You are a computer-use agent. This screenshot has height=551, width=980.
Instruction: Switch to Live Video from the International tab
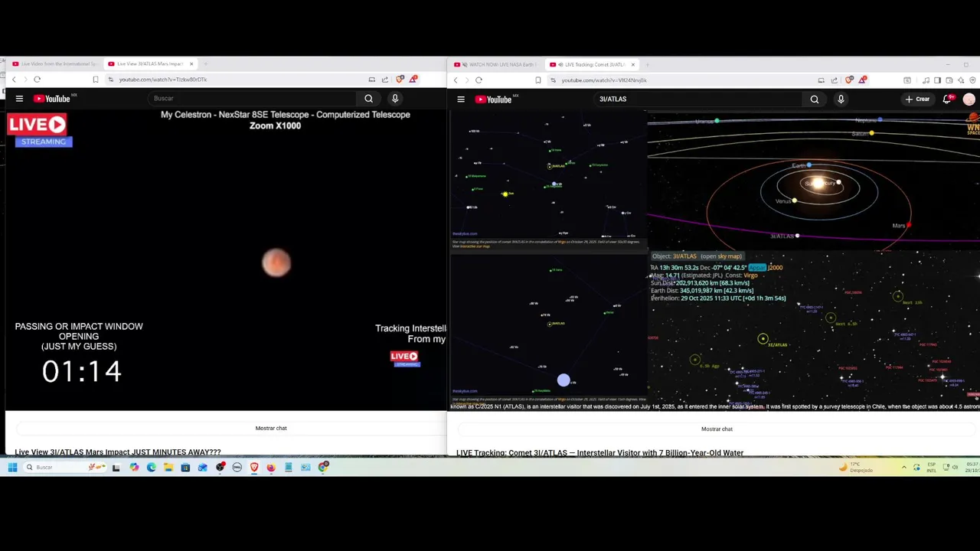tap(54, 64)
